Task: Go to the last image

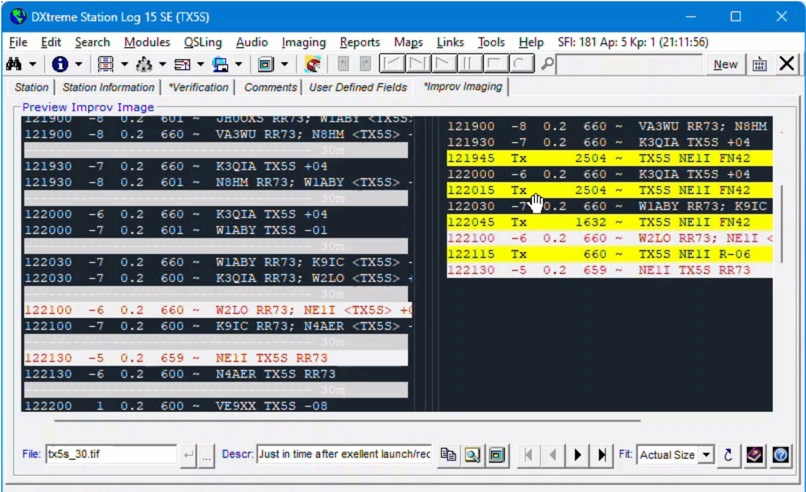Action: click(602, 455)
